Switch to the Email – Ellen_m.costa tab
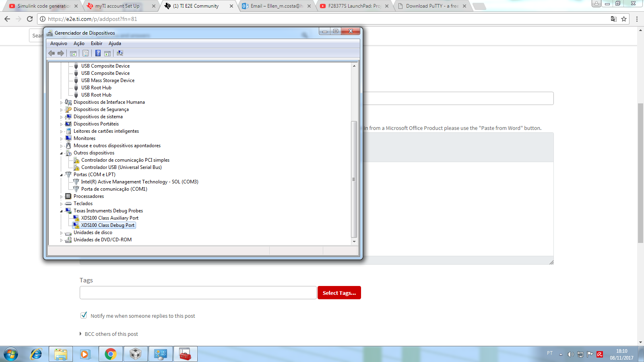This screenshot has height=362, width=644. pyautogui.click(x=276, y=6)
